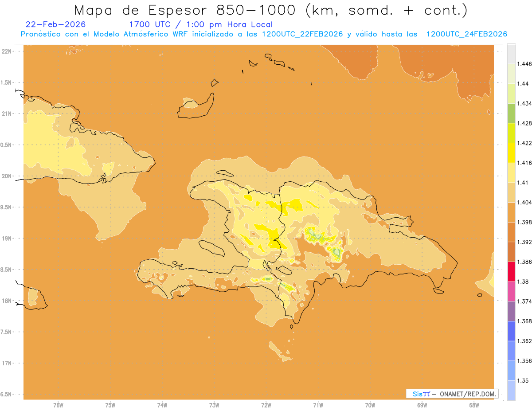Click the '76W' longitude axis label
Screen dimensions: 532x411
click(x=58, y=405)
